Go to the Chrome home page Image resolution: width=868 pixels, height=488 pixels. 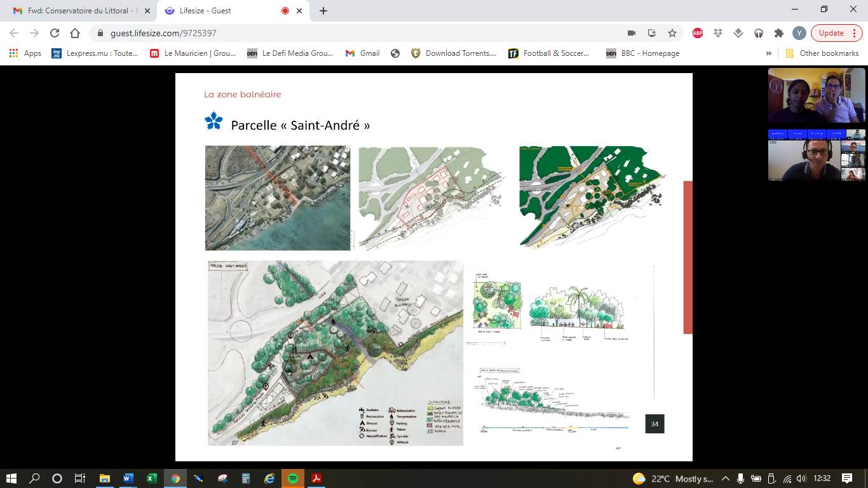pos(75,33)
